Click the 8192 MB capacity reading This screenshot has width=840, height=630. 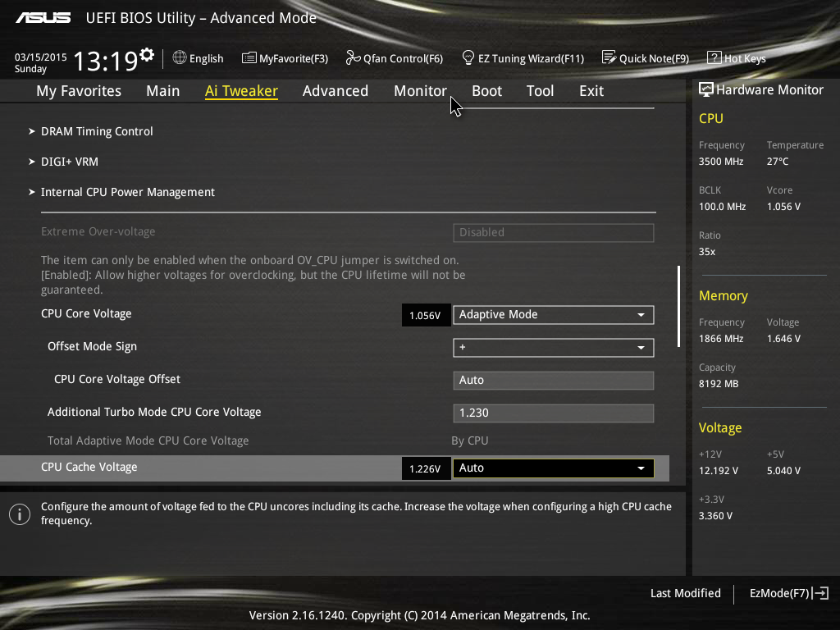(719, 384)
